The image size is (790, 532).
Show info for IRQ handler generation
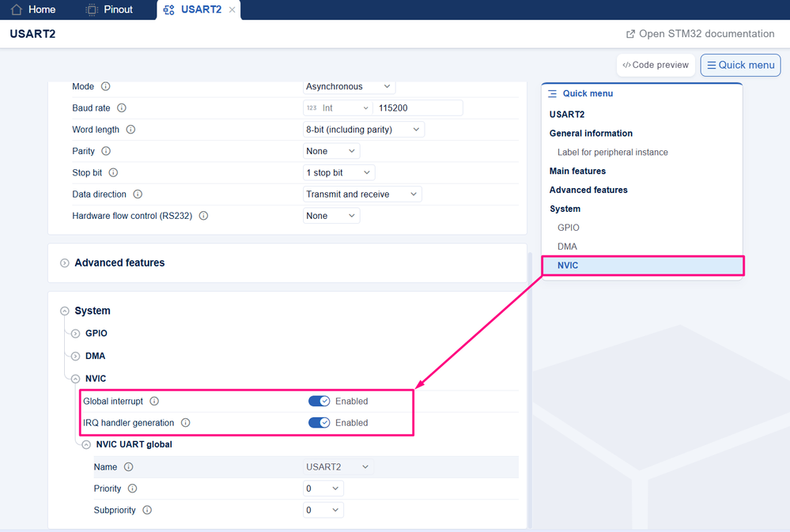pos(185,423)
